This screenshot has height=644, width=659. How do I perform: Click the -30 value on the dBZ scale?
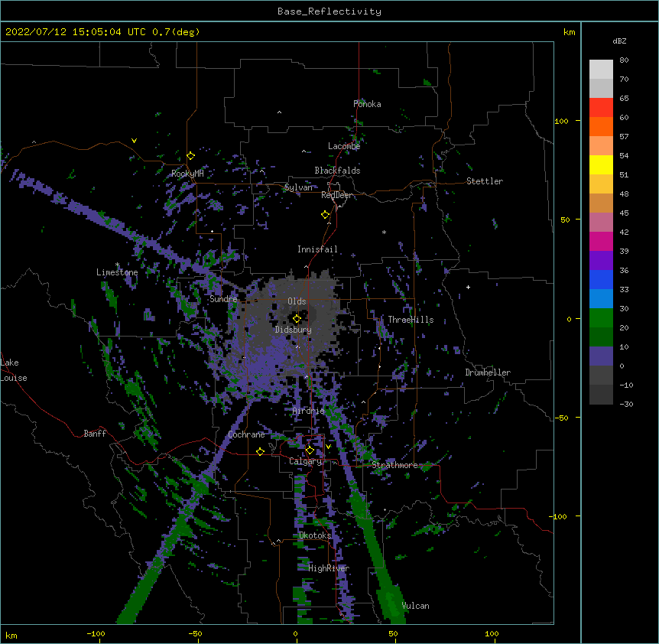(x=626, y=404)
